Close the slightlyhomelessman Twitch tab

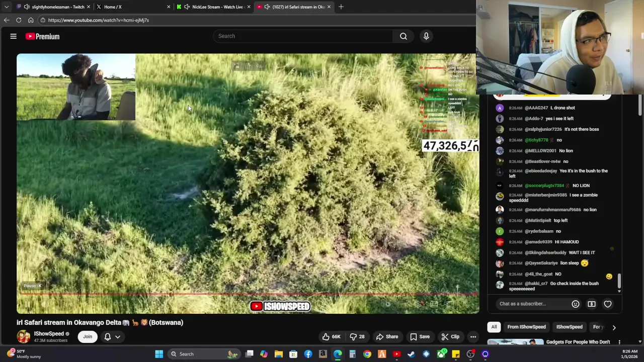pos(89,7)
